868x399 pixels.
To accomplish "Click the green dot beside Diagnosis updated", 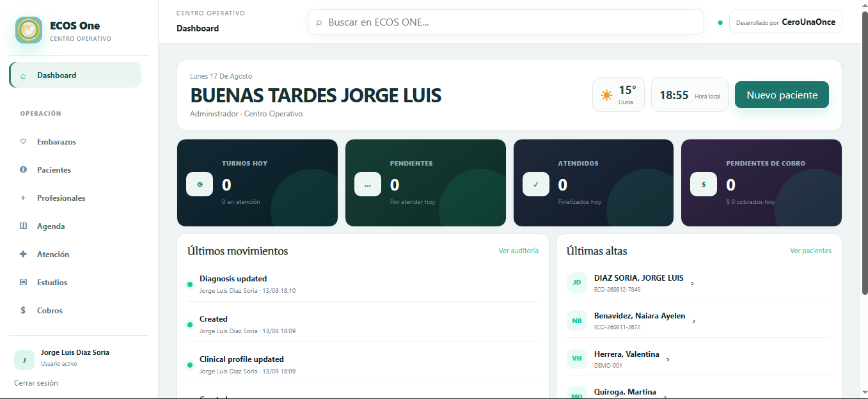I will point(189,284).
